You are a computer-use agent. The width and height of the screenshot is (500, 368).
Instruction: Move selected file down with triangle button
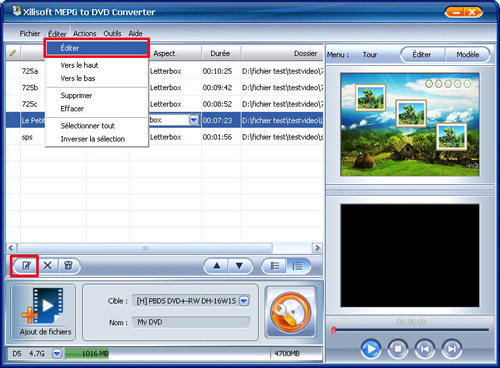[239, 266]
